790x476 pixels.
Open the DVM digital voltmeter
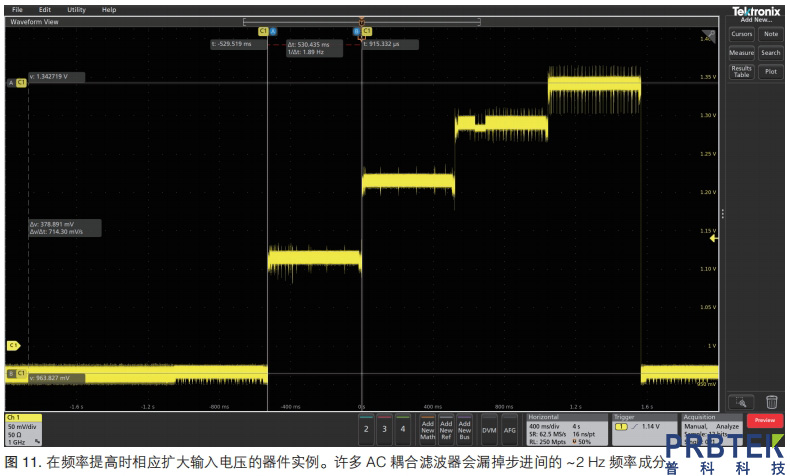(x=489, y=429)
